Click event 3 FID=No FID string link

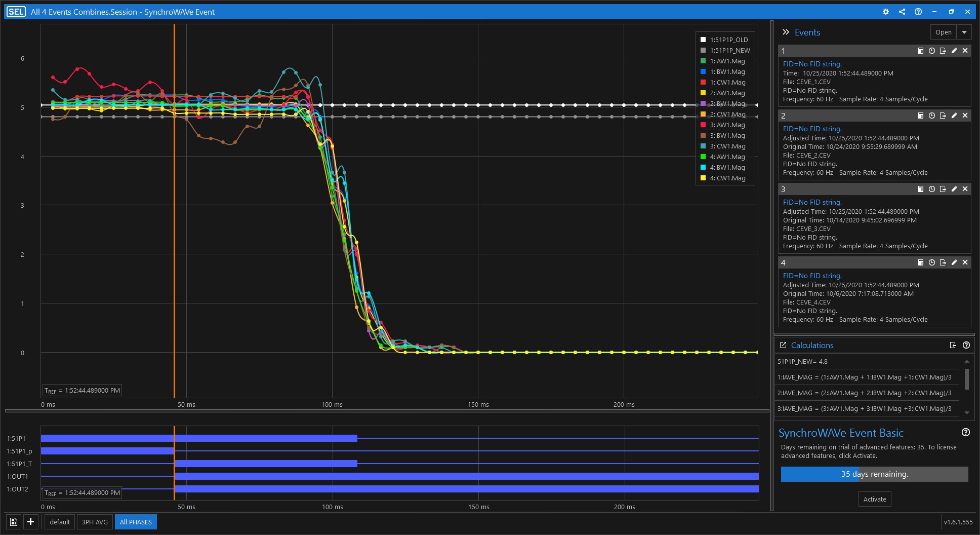point(812,202)
